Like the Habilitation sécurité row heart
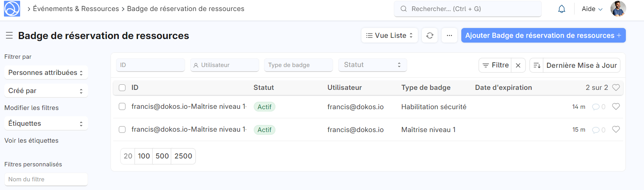644x190 pixels. pyautogui.click(x=616, y=107)
